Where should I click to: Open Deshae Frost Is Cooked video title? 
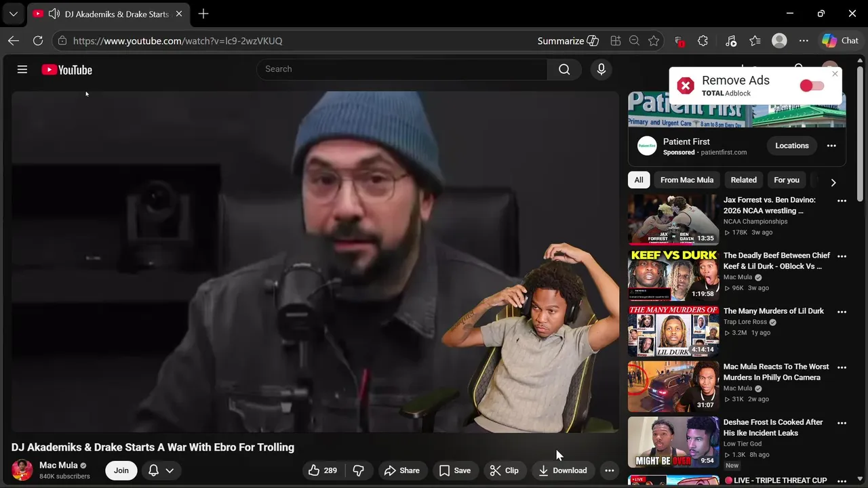tap(773, 428)
